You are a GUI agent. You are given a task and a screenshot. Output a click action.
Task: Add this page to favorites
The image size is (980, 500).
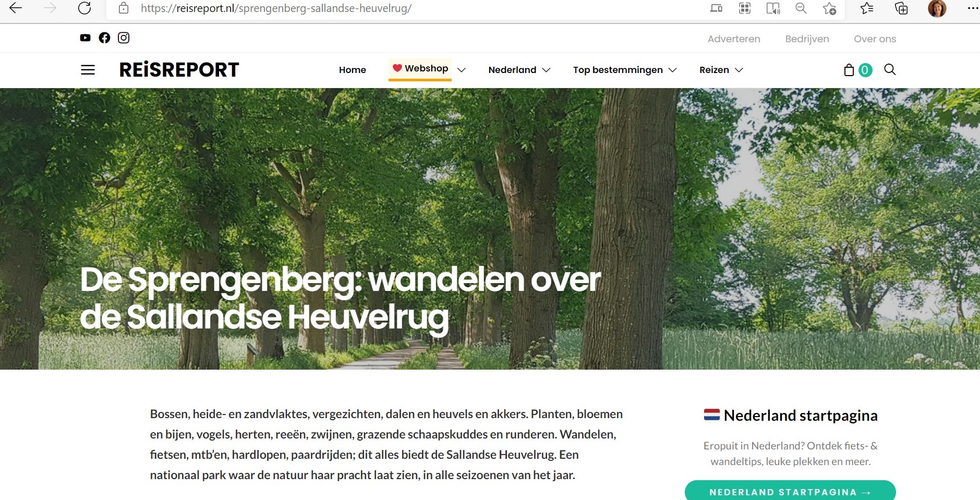click(829, 8)
